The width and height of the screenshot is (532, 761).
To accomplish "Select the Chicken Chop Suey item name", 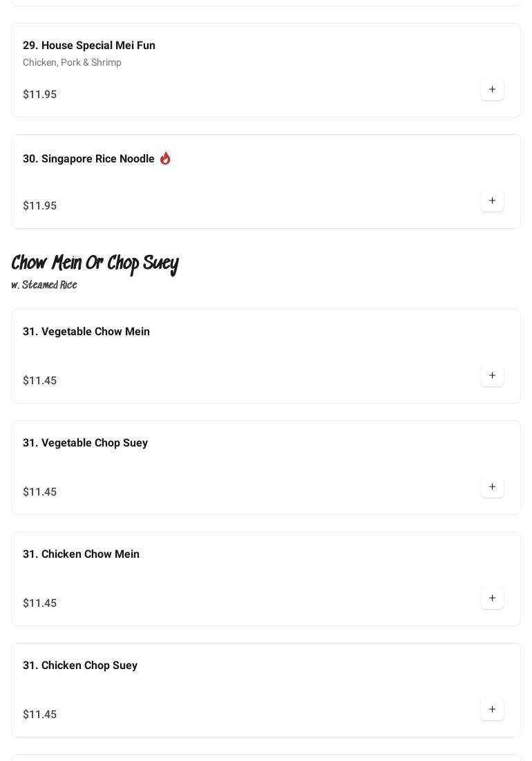I will 80,666.
